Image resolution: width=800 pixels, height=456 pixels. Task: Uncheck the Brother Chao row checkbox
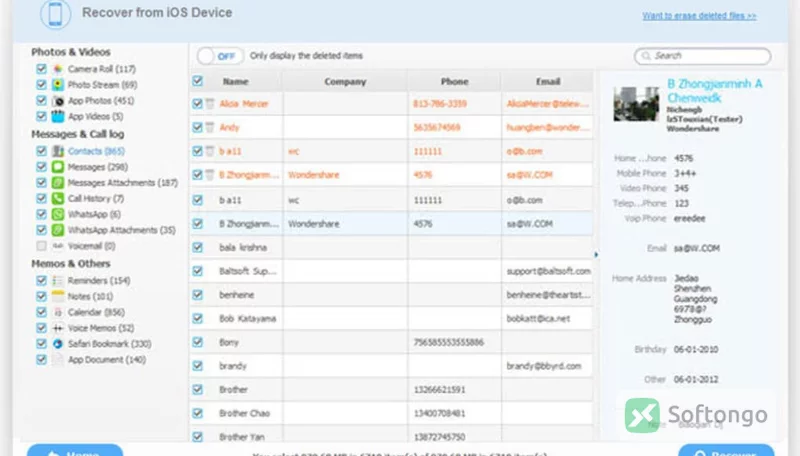point(197,413)
